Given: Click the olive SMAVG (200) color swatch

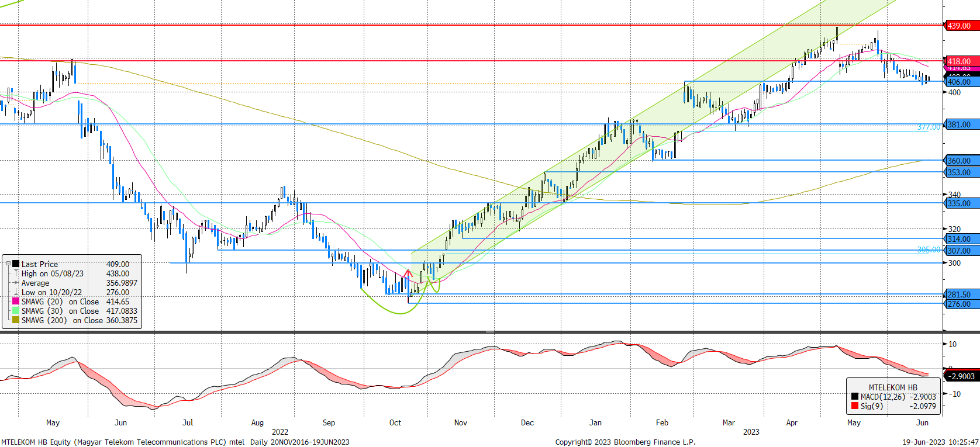Looking at the screenshot, I should 16,320.
